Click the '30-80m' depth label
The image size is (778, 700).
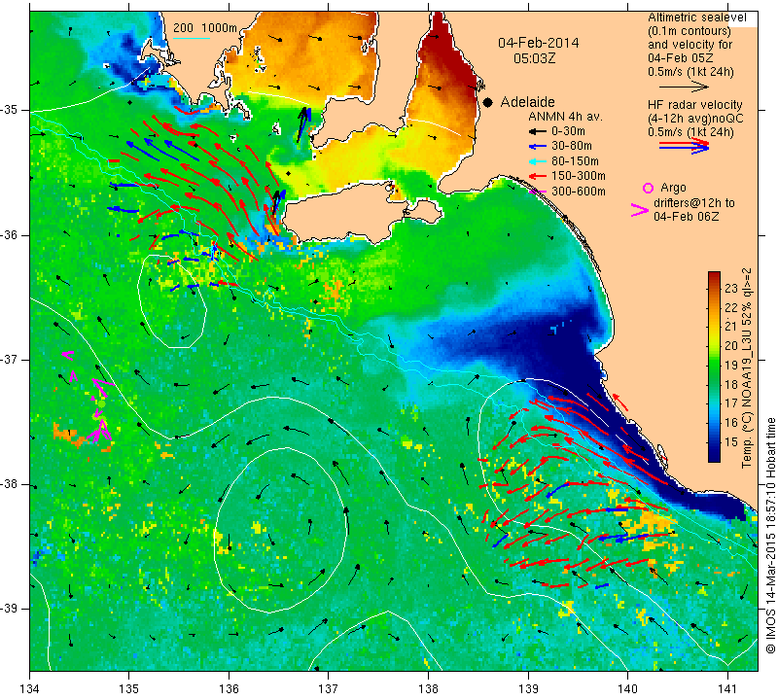click(572, 146)
